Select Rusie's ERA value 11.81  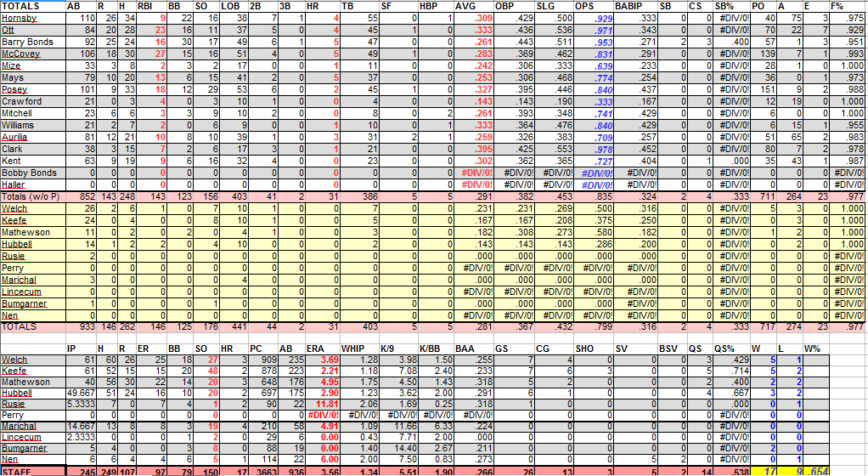pos(323,404)
